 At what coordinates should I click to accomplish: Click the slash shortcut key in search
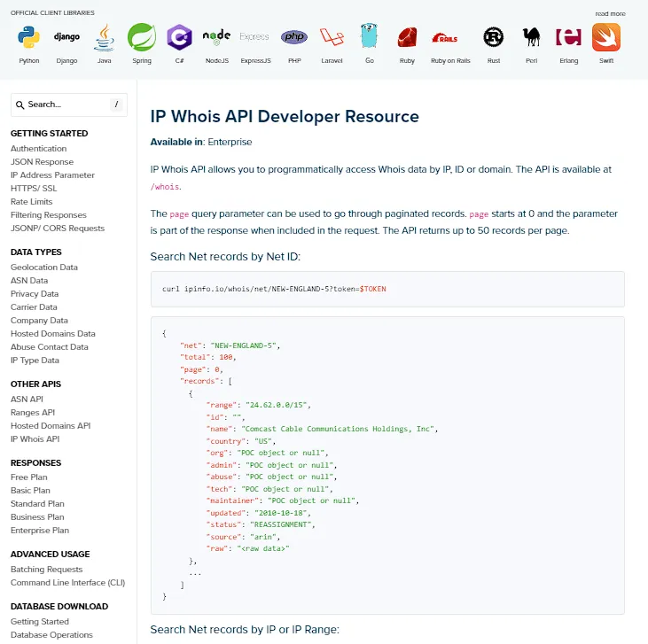click(x=116, y=105)
